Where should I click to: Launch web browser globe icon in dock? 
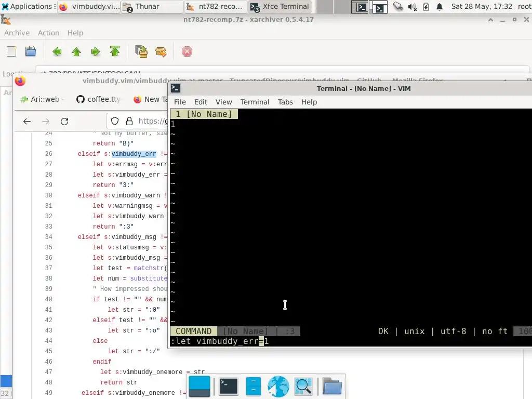(x=278, y=387)
